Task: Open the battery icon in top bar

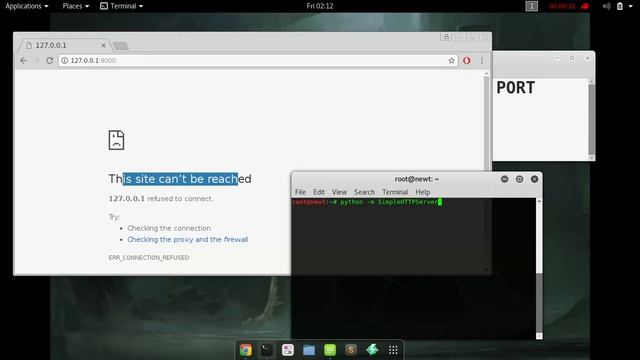Action: 620,6
